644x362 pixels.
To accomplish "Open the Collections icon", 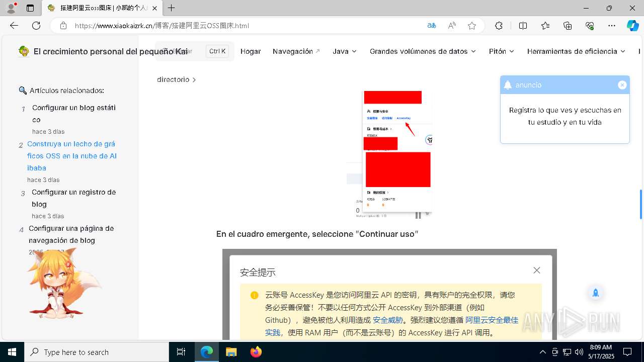I will tap(568, 26).
